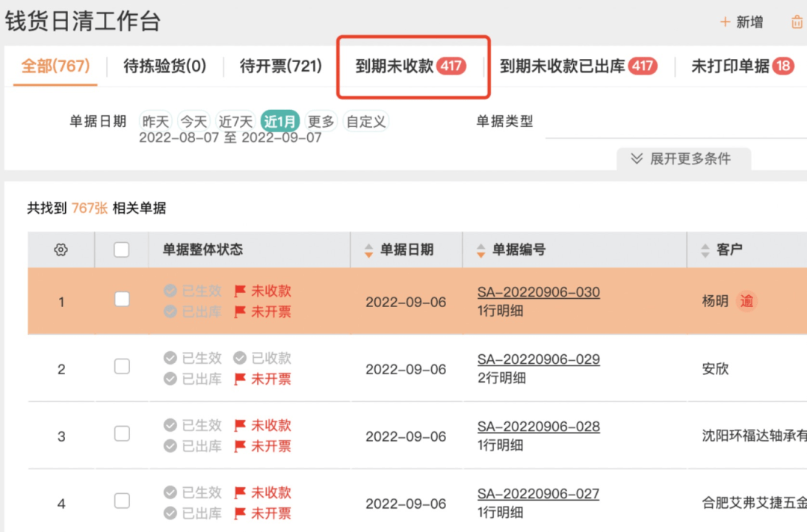Image resolution: width=807 pixels, height=532 pixels.
Task: Click the 自定义 custom date filter
Action: 365,120
